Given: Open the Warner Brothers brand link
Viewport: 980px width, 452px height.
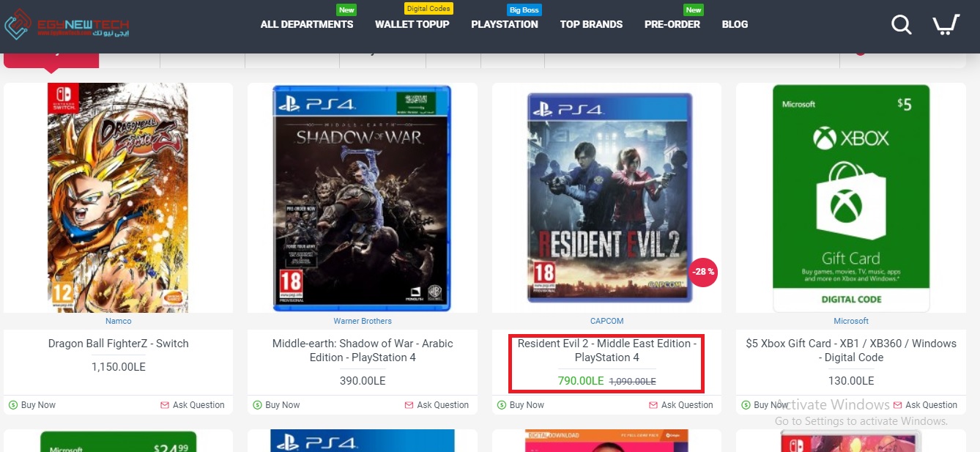Looking at the screenshot, I should (x=363, y=321).
